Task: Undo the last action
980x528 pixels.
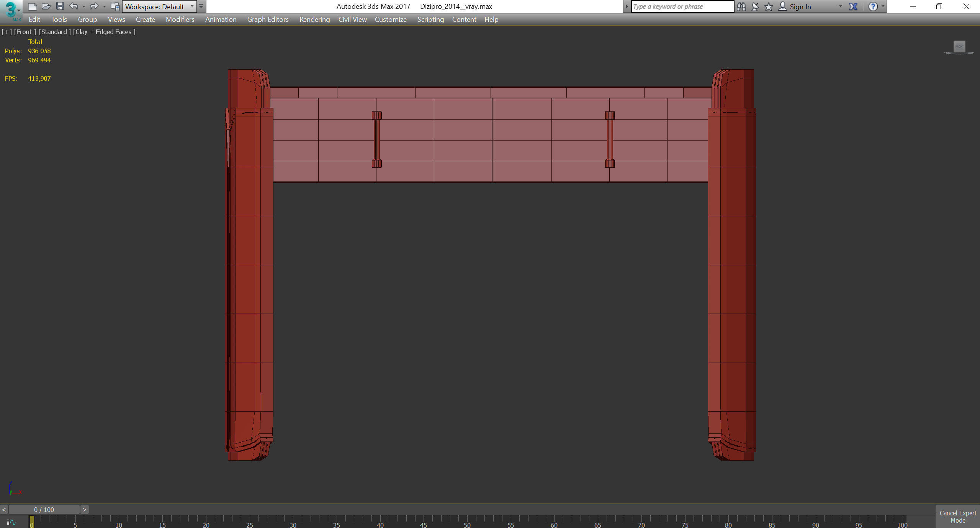Action: click(x=74, y=6)
